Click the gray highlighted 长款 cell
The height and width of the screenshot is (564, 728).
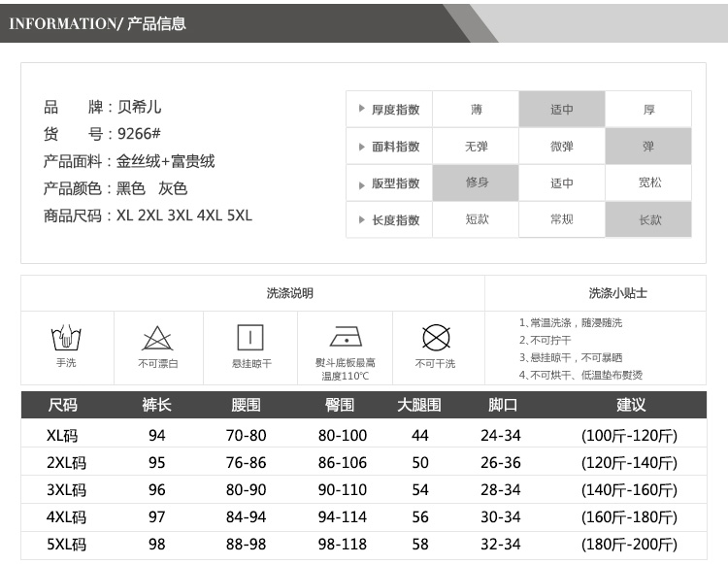pos(648,220)
